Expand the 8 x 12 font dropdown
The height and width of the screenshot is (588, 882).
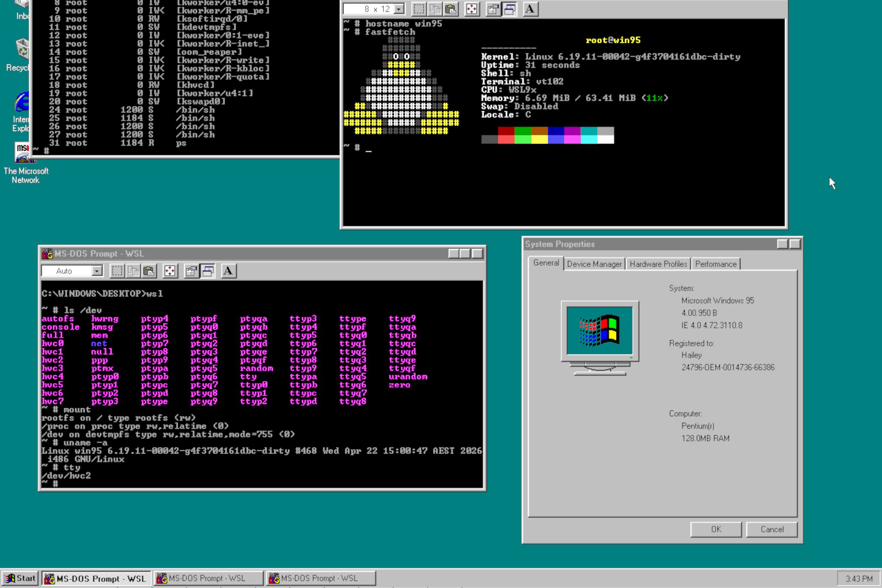point(399,9)
